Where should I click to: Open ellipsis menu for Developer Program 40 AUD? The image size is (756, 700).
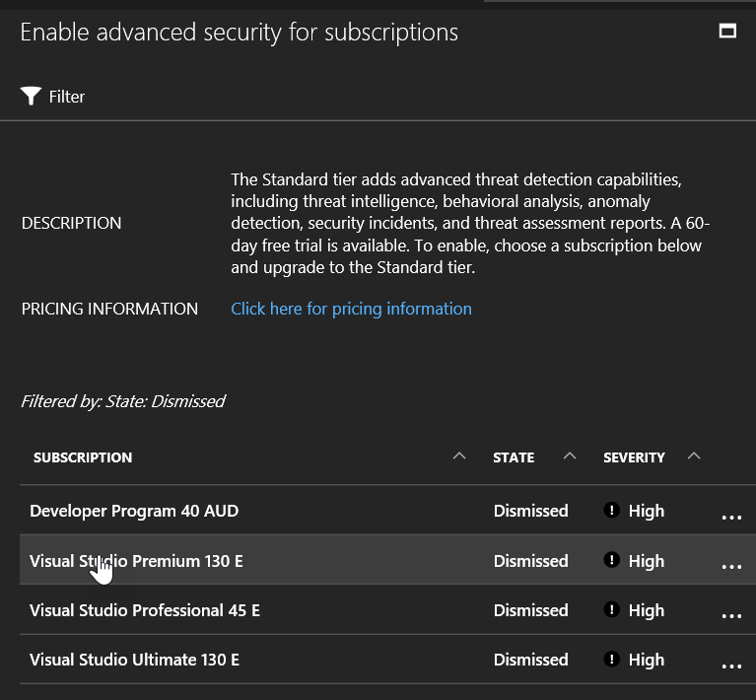pyautogui.click(x=731, y=516)
